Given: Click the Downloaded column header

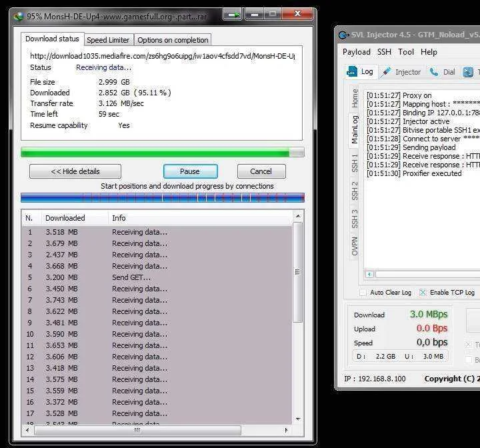Looking at the screenshot, I should 75,218.
